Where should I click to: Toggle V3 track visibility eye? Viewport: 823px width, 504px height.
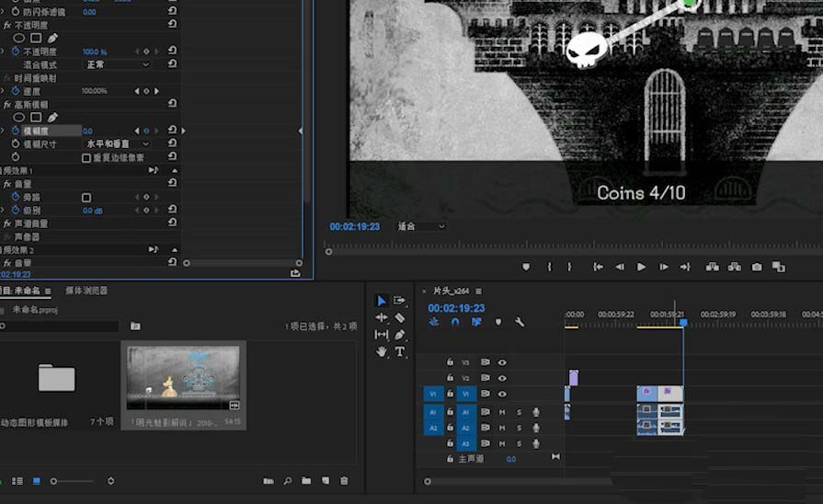[x=502, y=362]
